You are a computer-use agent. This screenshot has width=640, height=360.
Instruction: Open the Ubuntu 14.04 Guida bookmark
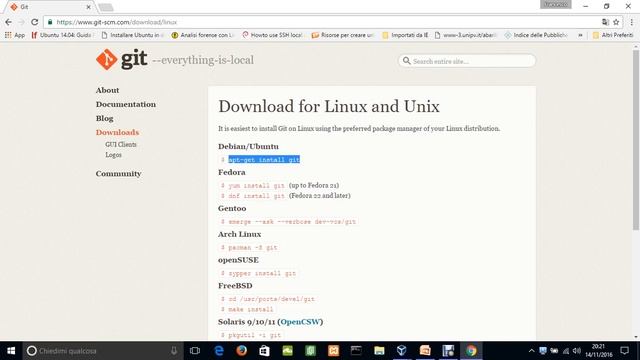(62, 35)
